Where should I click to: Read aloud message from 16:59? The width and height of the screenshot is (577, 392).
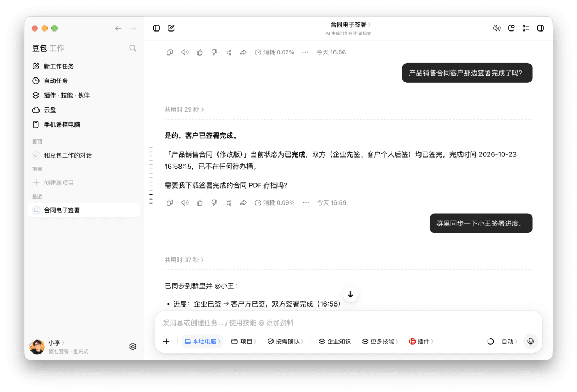[185, 202]
